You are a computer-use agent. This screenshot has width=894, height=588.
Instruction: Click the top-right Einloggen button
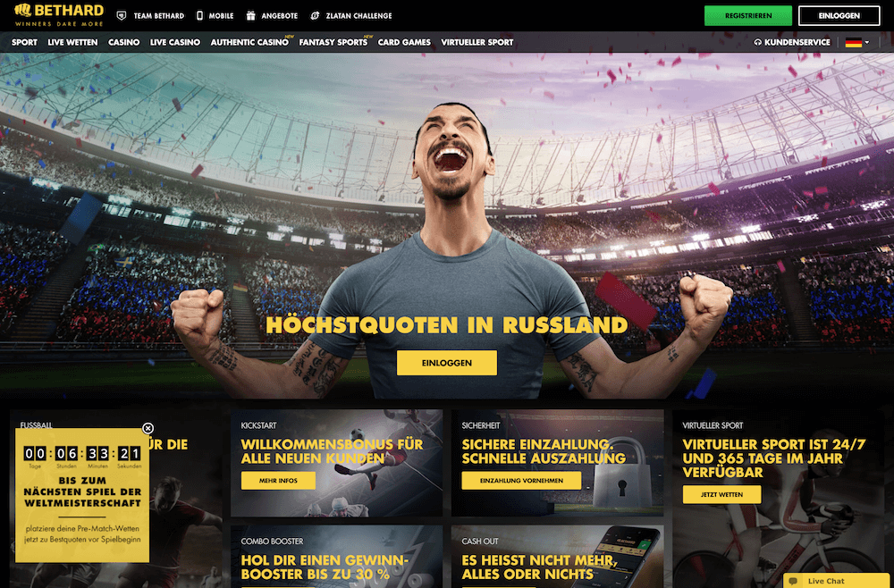tap(839, 16)
